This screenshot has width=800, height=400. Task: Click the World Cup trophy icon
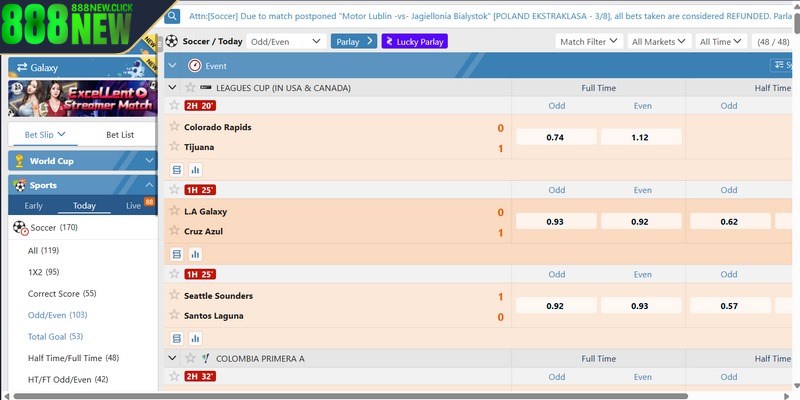(17, 160)
